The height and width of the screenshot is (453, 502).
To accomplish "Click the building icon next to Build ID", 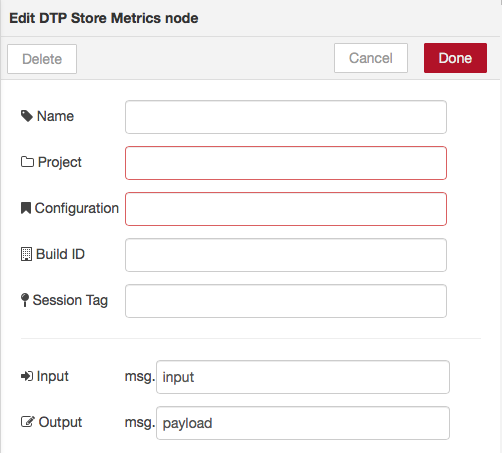I will (26, 254).
